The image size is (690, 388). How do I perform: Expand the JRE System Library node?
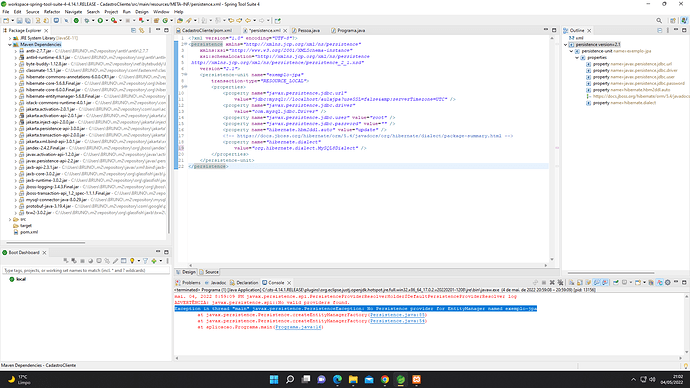pos(10,38)
